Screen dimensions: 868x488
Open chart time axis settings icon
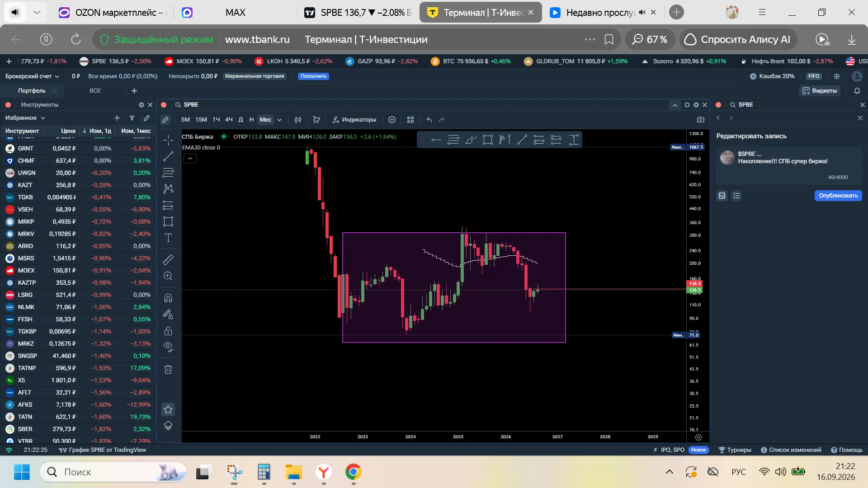coord(698,437)
